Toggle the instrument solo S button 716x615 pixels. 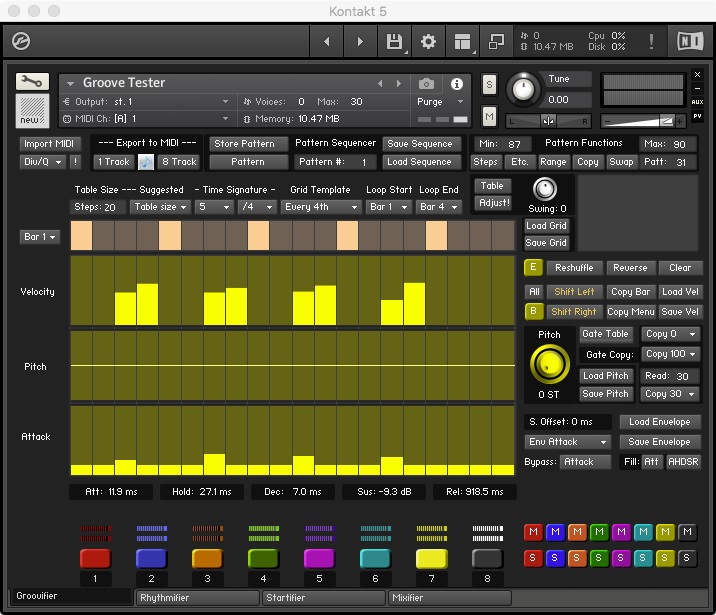click(x=489, y=85)
